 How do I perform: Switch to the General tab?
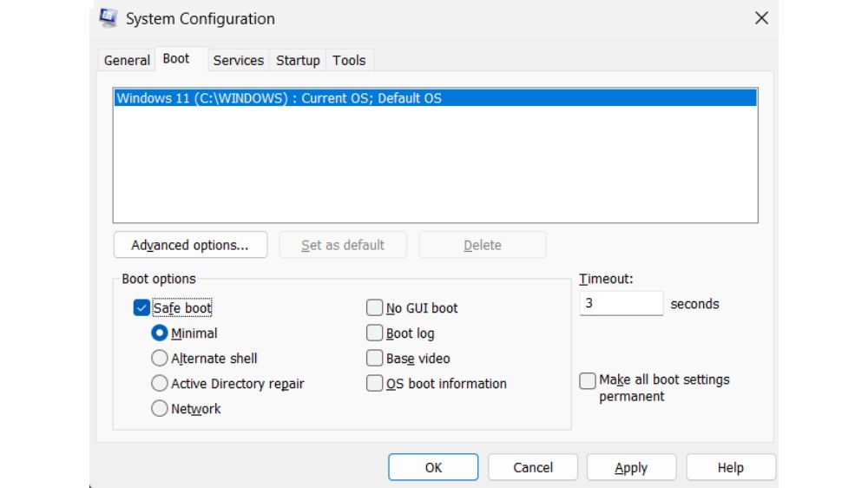127,60
